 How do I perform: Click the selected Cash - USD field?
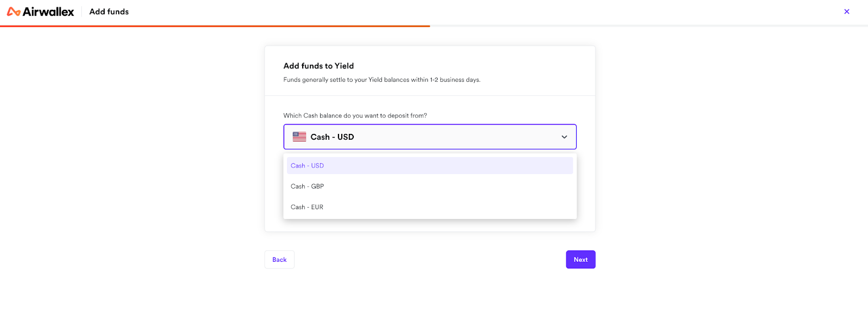coord(430,137)
